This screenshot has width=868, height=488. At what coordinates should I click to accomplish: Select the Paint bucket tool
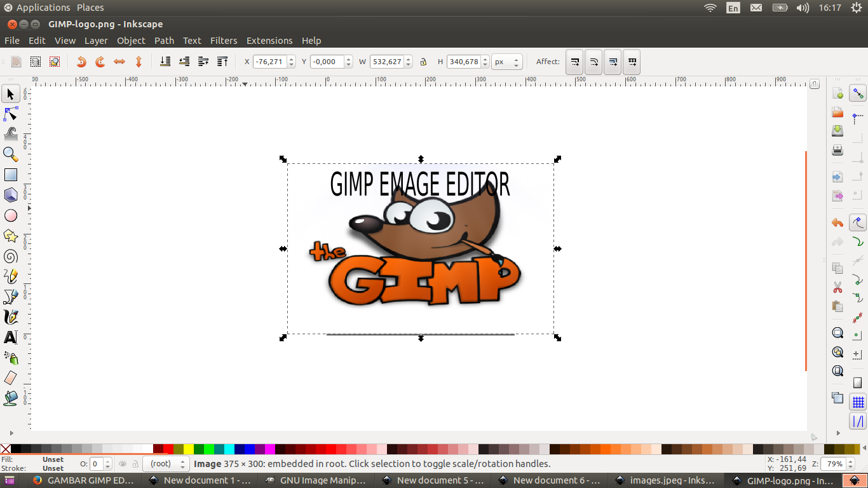click(11, 398)
